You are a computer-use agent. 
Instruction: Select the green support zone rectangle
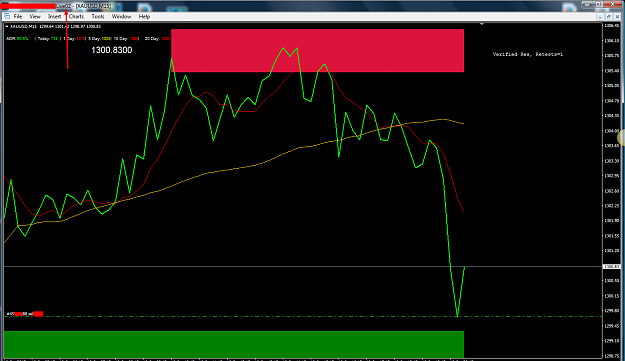[x=234, y=344]
